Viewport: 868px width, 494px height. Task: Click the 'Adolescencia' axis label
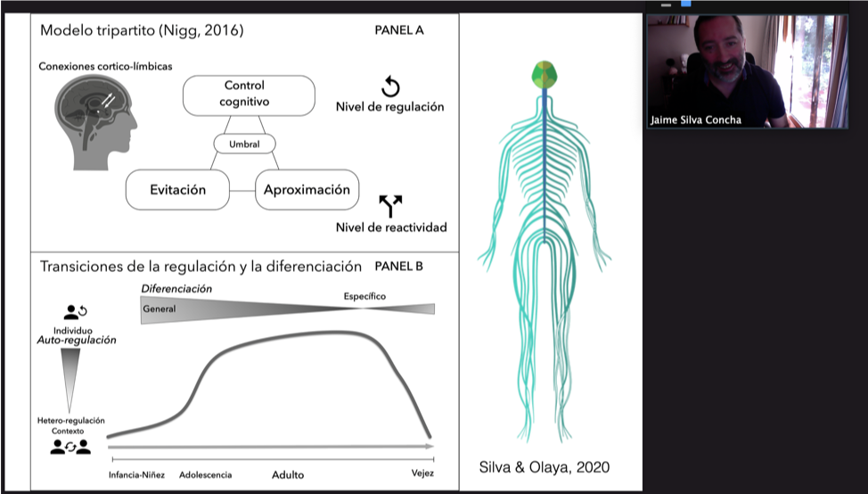(x=205, y=474)
